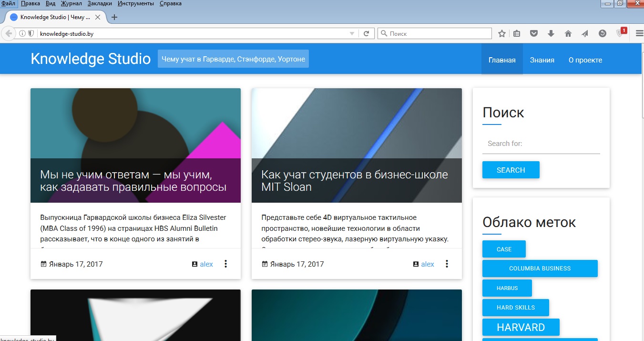Switch to the Знания navigation tab
The image size is (644, 341).
(x=542, y=60)
